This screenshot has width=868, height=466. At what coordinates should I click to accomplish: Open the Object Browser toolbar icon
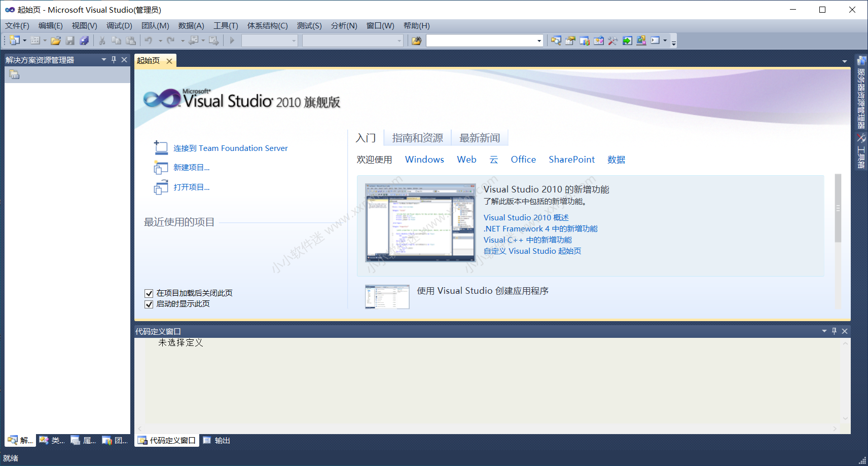(599, 41)
